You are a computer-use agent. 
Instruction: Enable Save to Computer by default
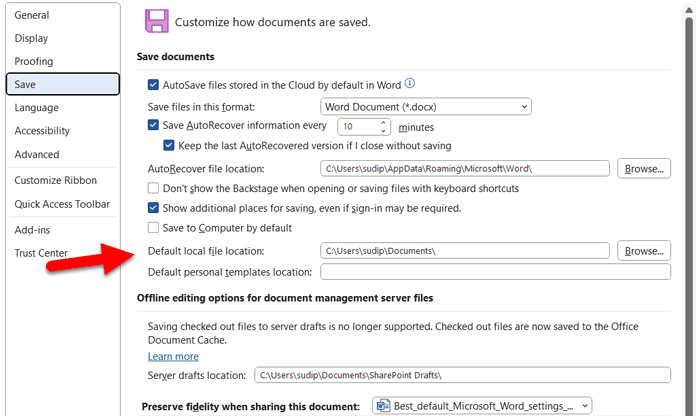tap(154, 228)
